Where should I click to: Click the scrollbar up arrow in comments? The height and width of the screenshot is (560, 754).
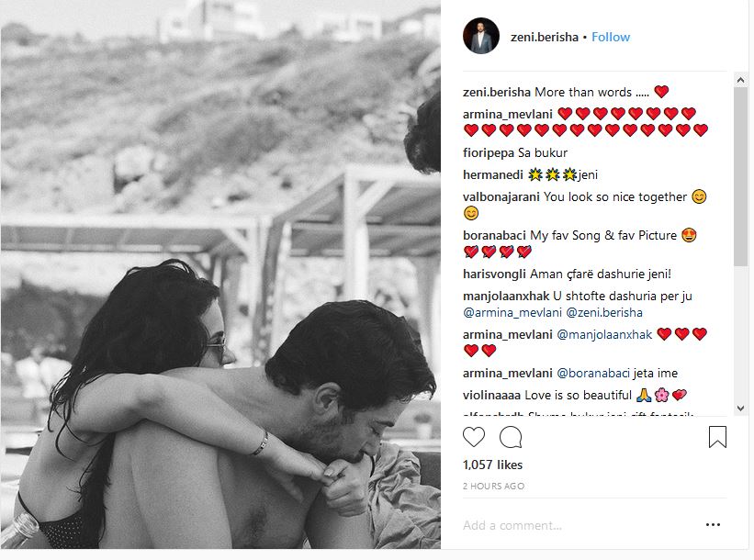(740, 80)
